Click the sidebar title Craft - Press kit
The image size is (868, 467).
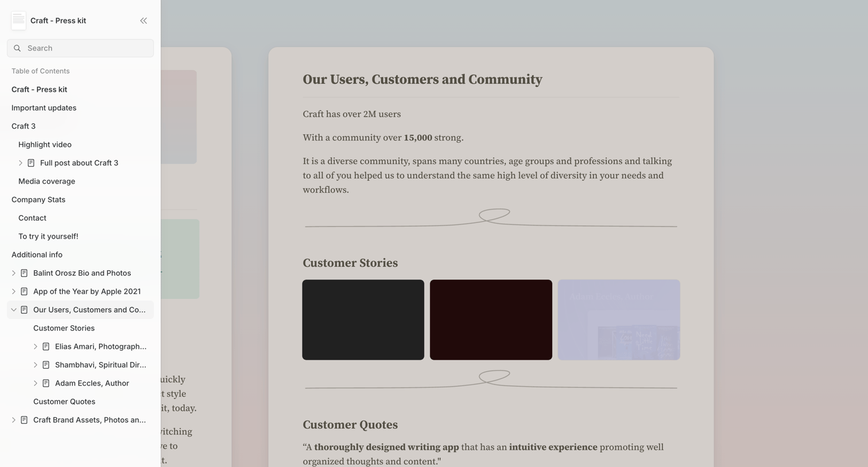(x=58, y=21)
